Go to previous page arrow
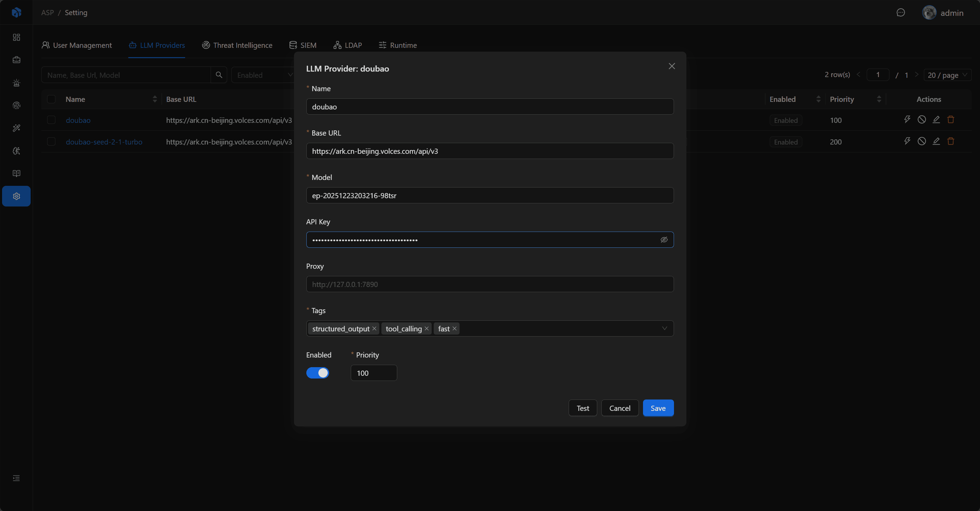This screenshot has width=980, height=511. 858,75
